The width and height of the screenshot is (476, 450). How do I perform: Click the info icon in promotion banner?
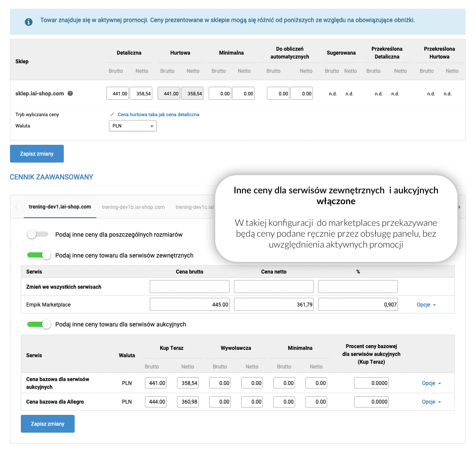(29, 22)
